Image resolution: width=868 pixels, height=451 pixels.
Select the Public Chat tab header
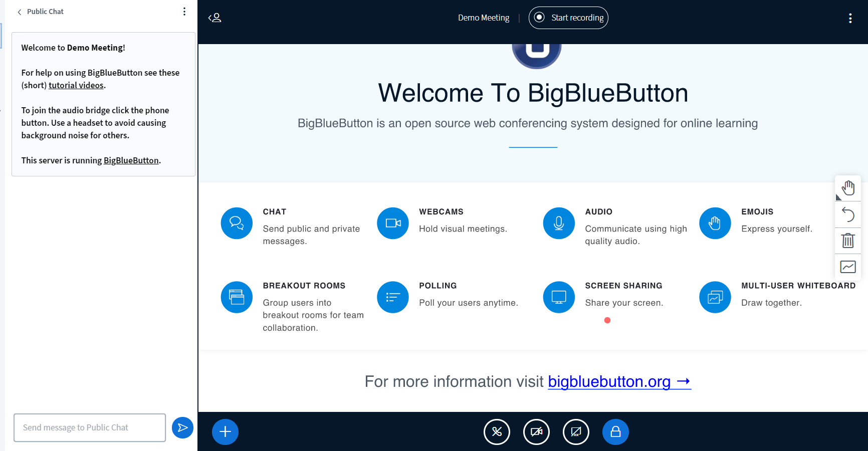coord(46,11)
